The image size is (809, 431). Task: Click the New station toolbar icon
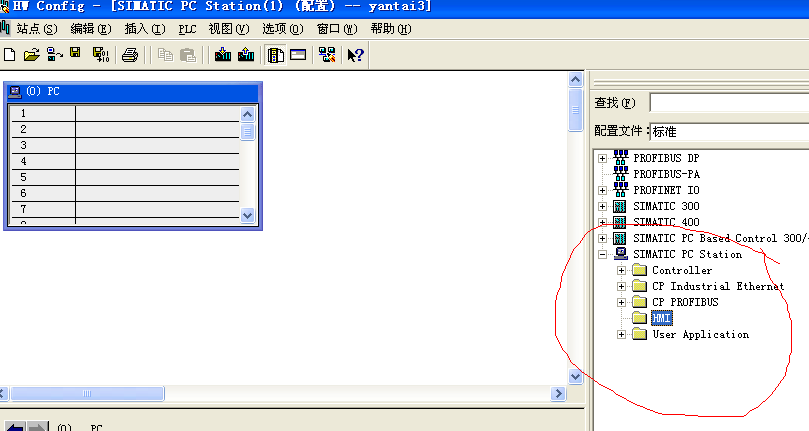(9, 55)
